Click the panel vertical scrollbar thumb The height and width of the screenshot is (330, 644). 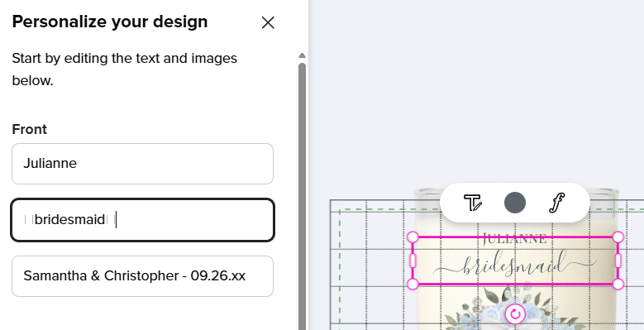[x=302, y=196]
